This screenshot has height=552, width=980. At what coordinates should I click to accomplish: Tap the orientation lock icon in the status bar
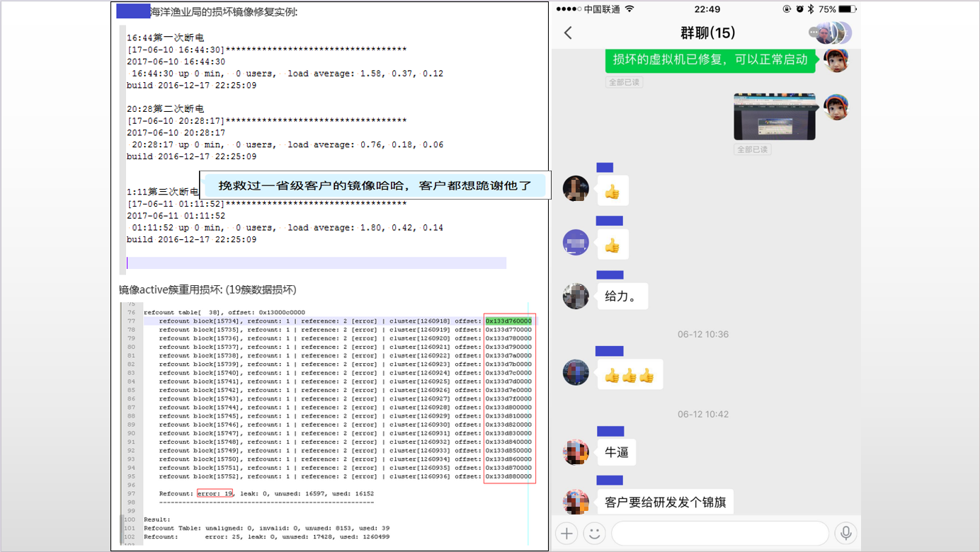(x=787, y=9)
